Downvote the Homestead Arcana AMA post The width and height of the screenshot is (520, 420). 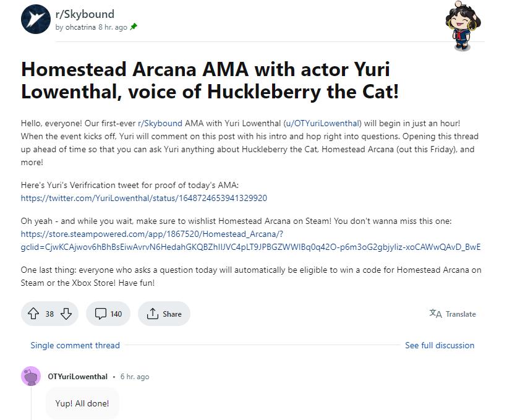[x=66, y=314]
